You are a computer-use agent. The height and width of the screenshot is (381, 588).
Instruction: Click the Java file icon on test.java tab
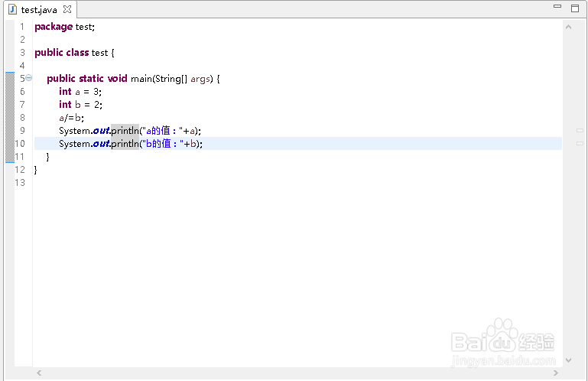pos(12,10)
